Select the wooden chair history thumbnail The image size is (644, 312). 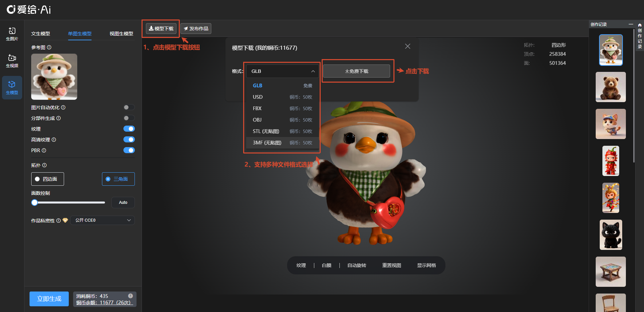click(611, 303)
